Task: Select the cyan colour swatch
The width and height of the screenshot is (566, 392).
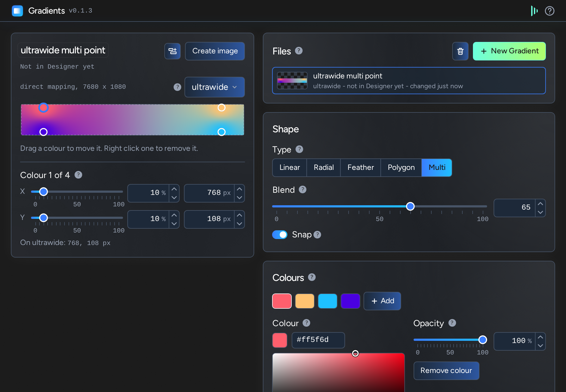Action: 328,301
